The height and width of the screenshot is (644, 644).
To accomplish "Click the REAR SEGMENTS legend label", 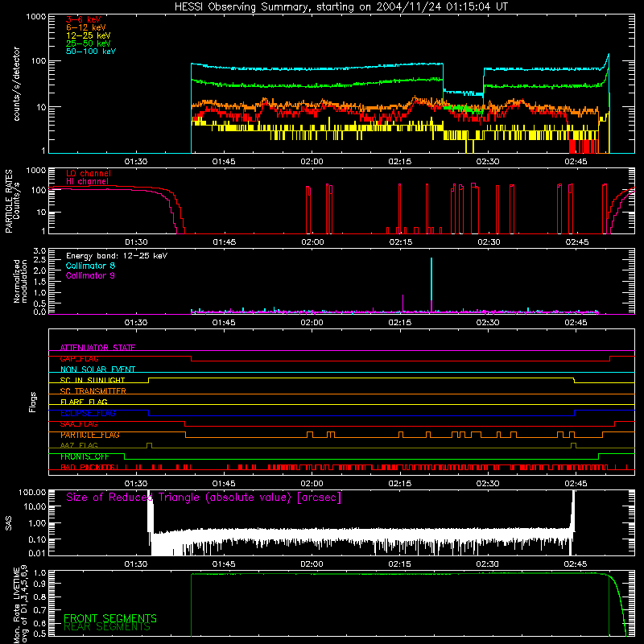I will (x=107, y=627).
